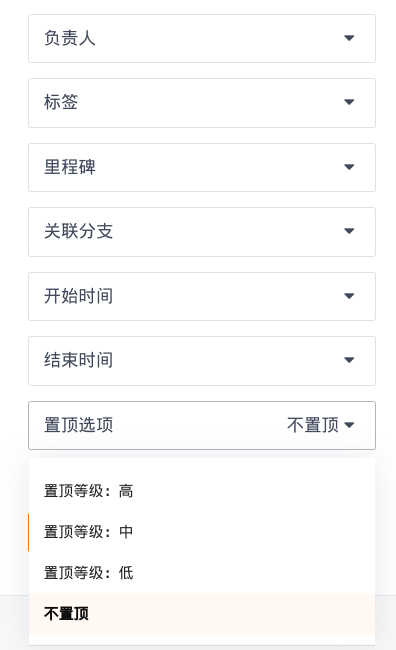Expand the 里程碑 selector
Image resolution: width=396 pixels, height=650 pixels.
point(202,167)
